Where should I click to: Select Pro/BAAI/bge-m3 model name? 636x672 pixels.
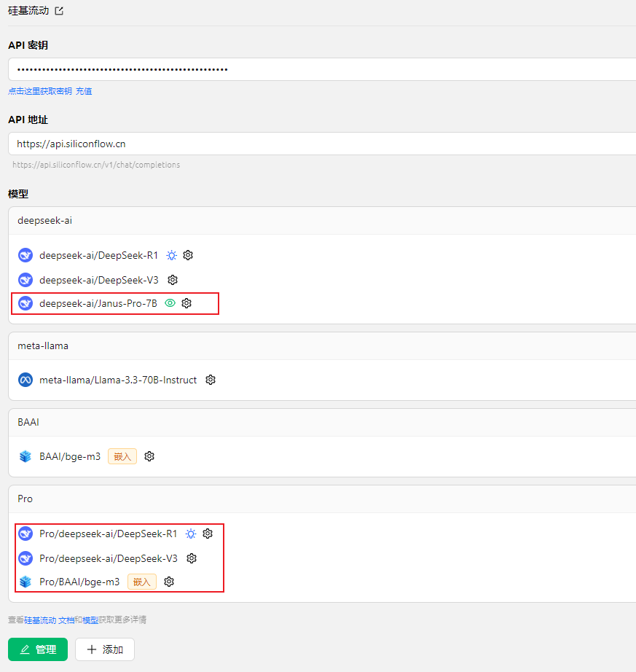[79, 582]
